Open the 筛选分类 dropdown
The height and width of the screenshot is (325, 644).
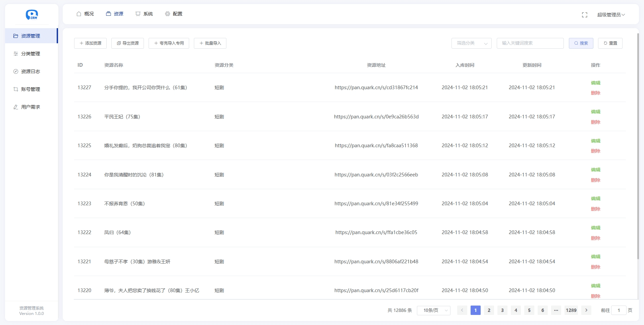pos(471,43)
